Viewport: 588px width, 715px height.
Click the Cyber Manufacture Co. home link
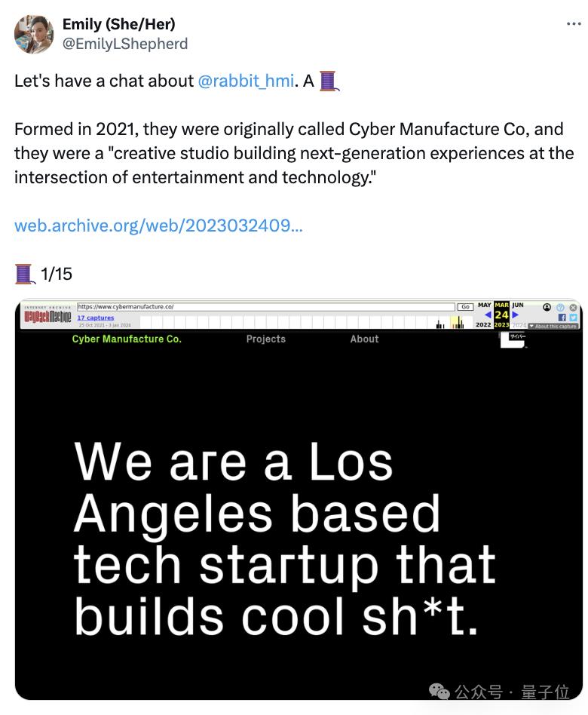127,339
